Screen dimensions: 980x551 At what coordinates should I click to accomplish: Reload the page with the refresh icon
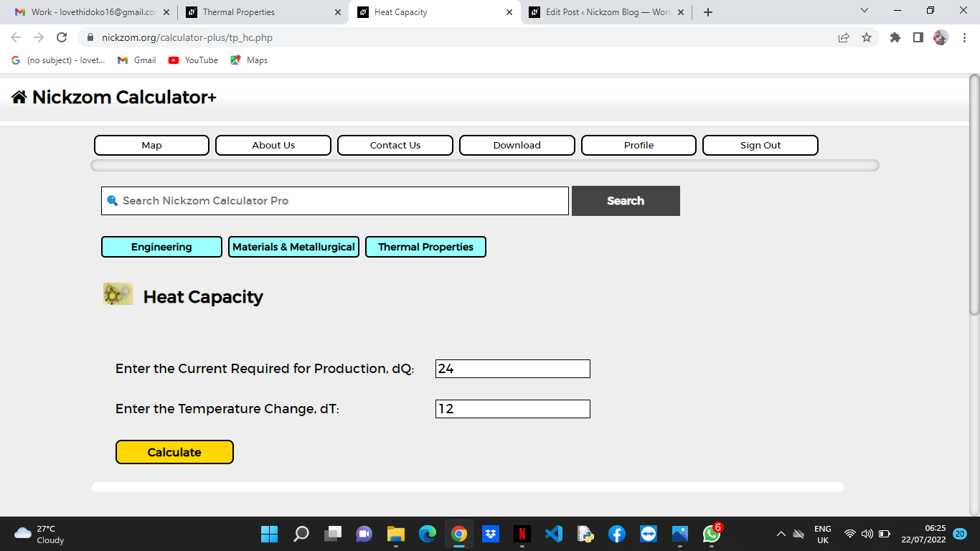[62, 37]
